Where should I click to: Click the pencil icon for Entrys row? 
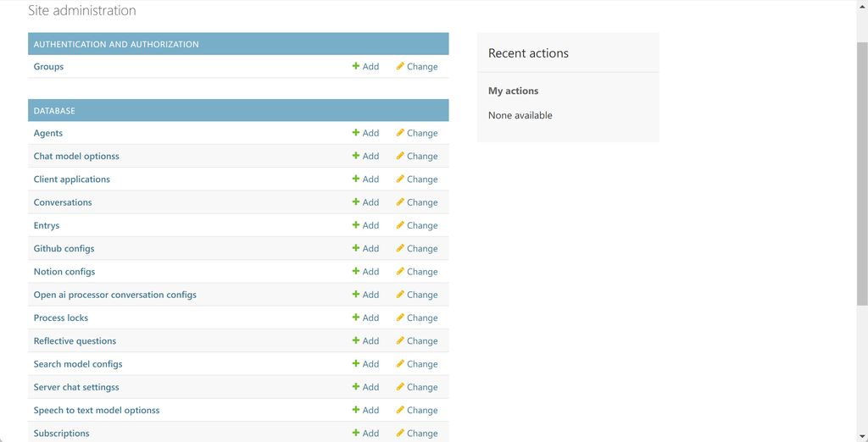(x=400, y=225)
